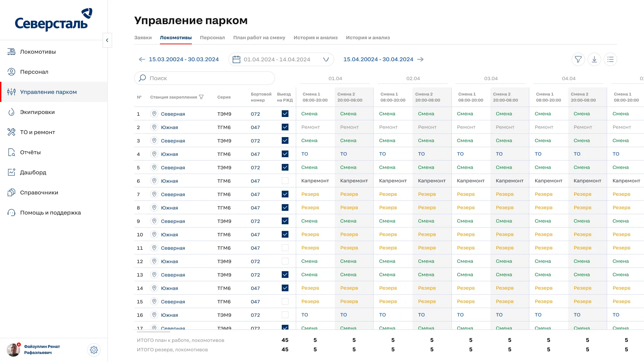The image size is (644, 362).
Task: Collapse the sidebar with the chevron button
Action: (x=107, y=40)
